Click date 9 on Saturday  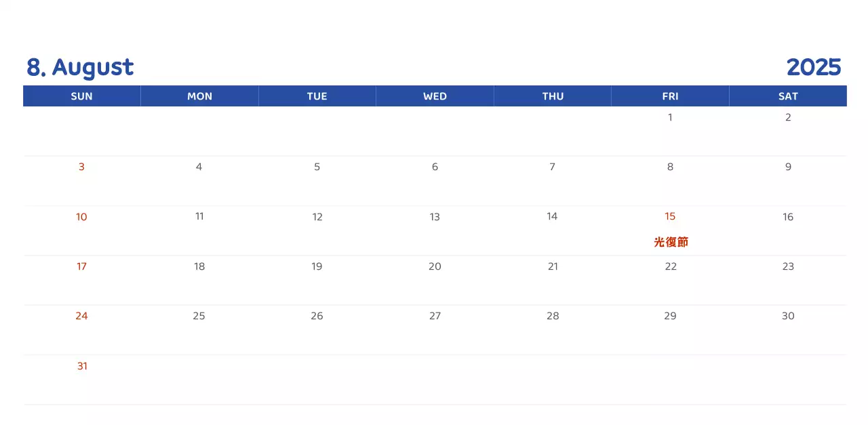[x=788, y=167]
